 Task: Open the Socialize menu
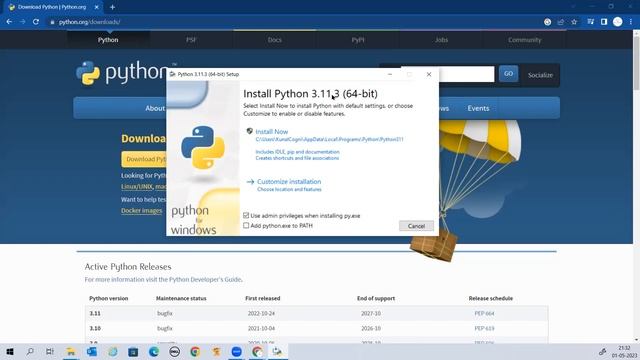(540, 75)
